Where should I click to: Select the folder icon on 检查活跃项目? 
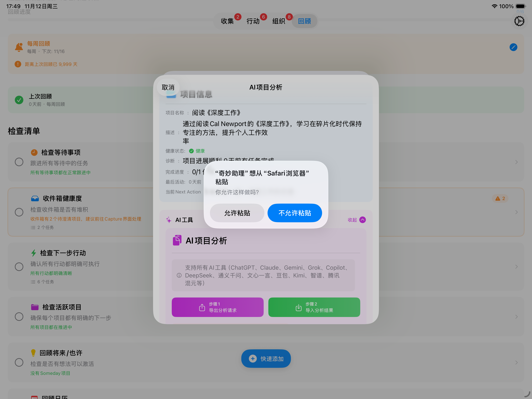coord(35,307)
